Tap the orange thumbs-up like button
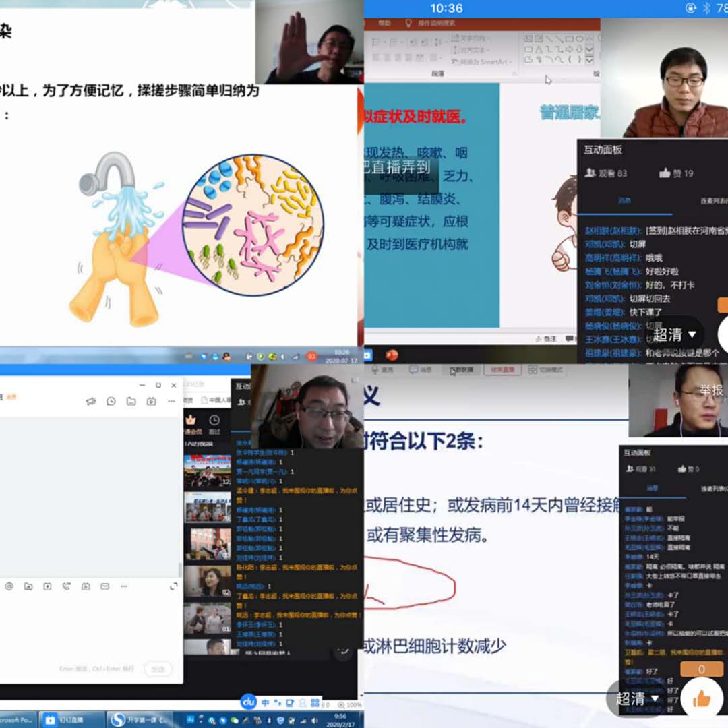Viewport: 728px width, 728px height. pos(701,698)
